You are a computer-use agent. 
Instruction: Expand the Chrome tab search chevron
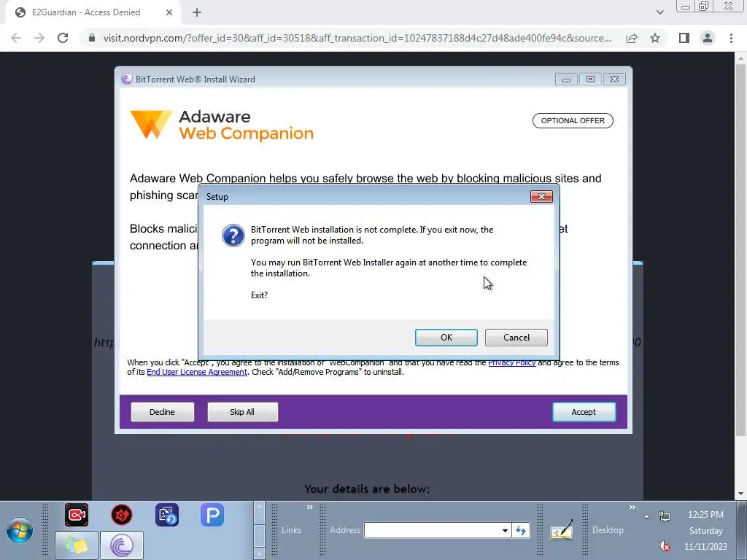coord(659,12)
